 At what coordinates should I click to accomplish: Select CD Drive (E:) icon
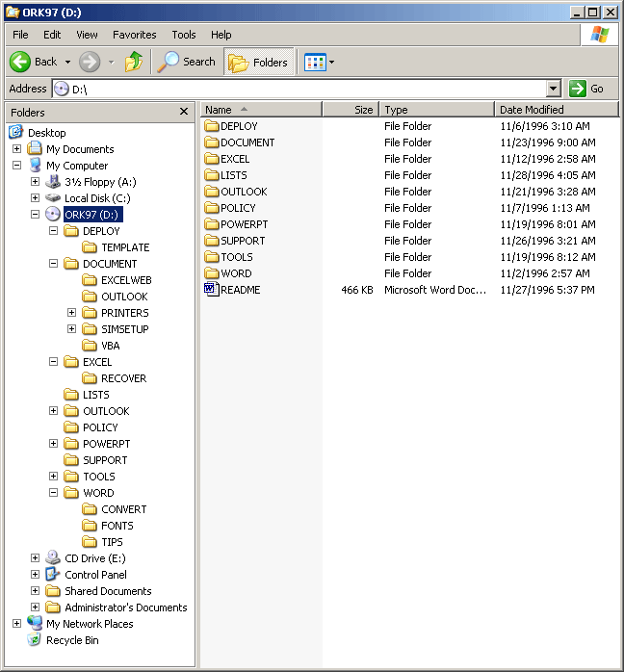[x=53, y=557]
